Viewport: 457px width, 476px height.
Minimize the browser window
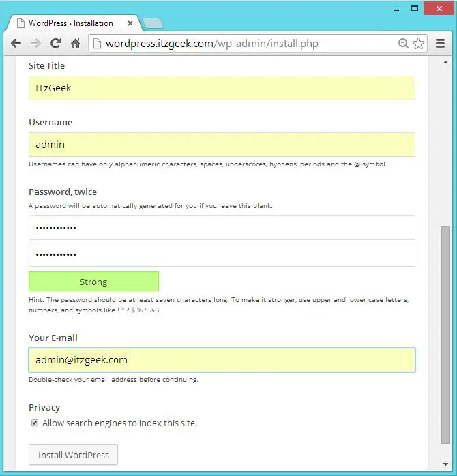396,9
